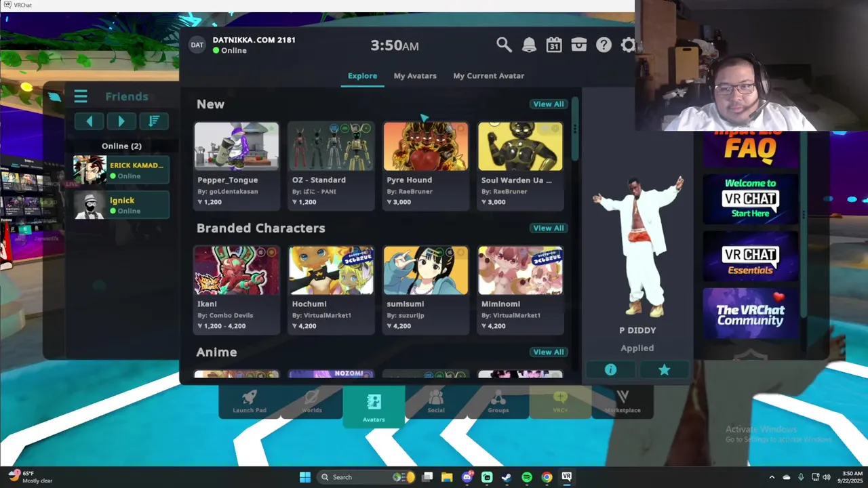Open the Worlds planet tab
The height and width of the screenshot is (488, 868).
click(312, 402)
